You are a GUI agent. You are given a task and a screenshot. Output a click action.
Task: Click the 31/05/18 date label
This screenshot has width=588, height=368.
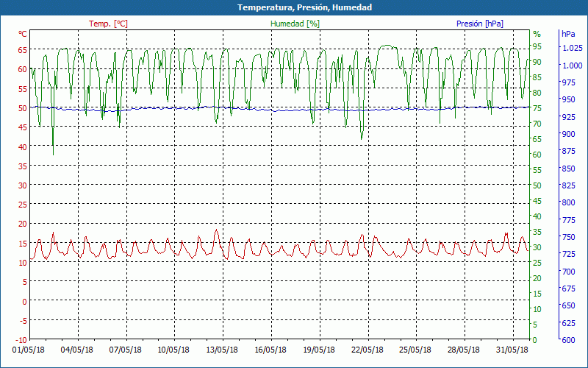512,350
